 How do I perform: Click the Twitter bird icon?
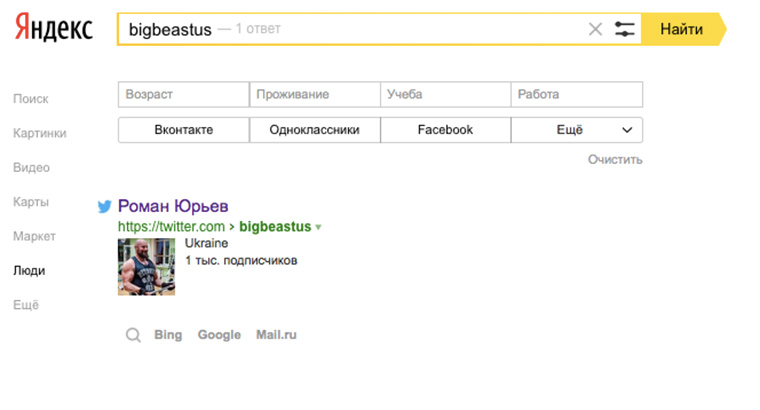[x=104, y=206]
